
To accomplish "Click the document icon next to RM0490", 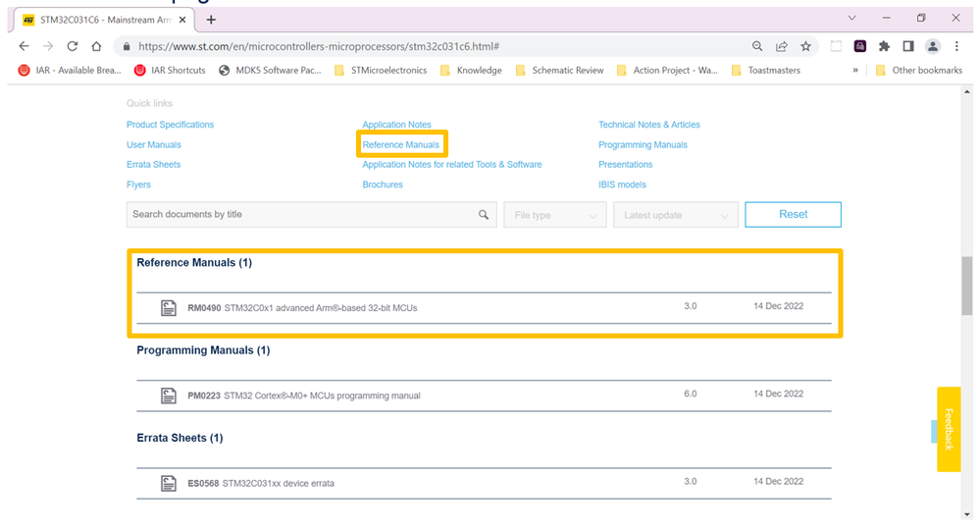I will click(168, 307).
